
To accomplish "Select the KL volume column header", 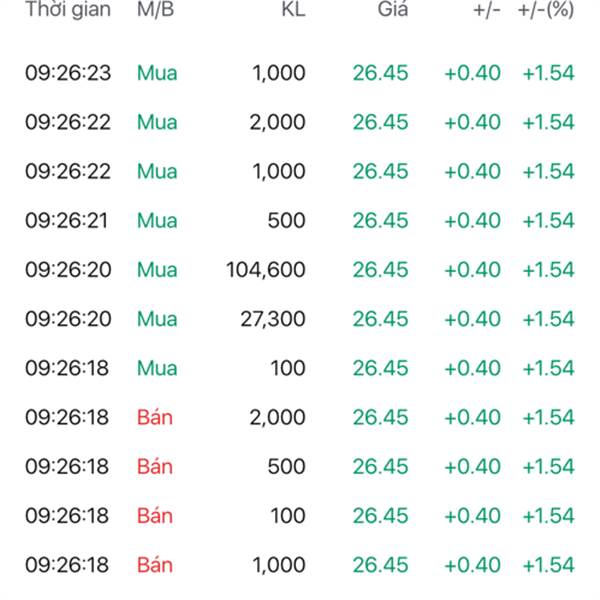I will pos(293,9).
